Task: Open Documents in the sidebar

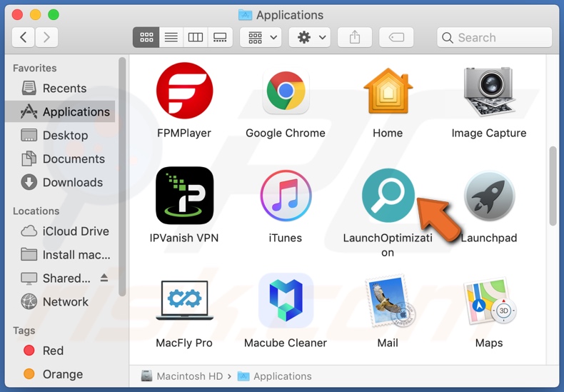Action: pos(61,159)
